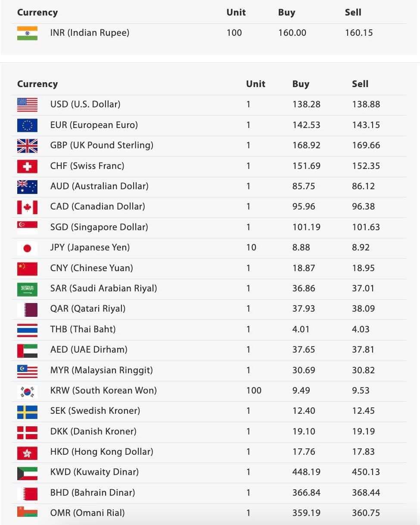The height and width of the screenshot is (525, 420).
Task: Click the European Union flag icon
Action: click(27, 125)
